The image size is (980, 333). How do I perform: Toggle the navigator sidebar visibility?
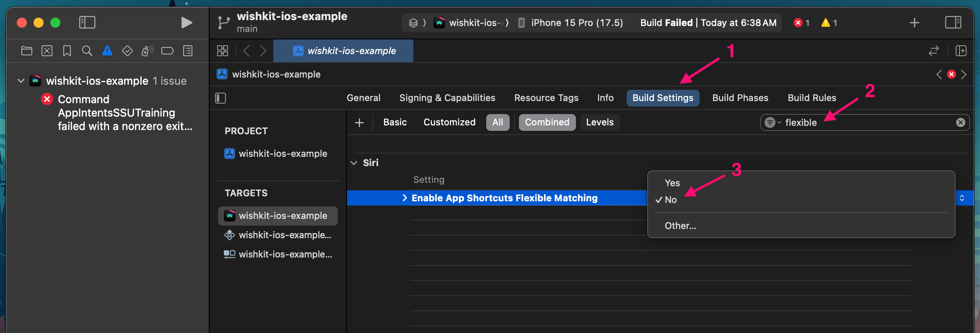[x=87, y=22]
